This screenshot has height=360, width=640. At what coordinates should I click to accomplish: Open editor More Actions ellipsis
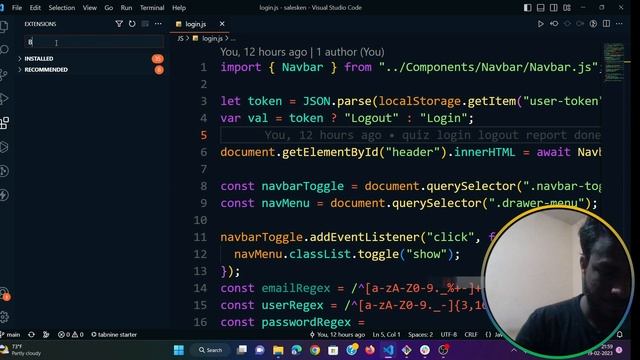(619, 24)
